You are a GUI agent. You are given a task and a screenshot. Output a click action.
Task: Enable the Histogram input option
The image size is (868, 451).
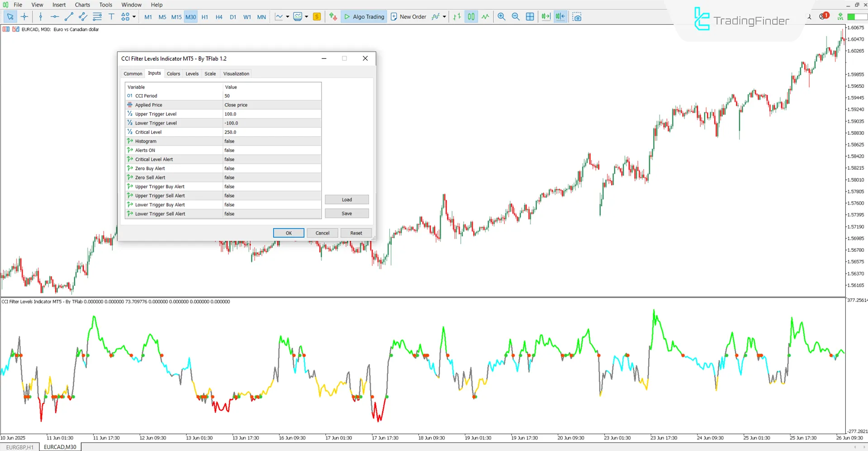pyautogui.click(x=271, y=141)
